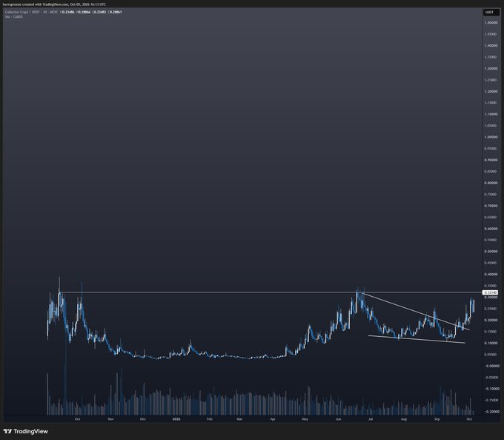Click the low value 0.23483
Image resolution: width=504 pixels, height=440 pixels.
coord(99,12)
